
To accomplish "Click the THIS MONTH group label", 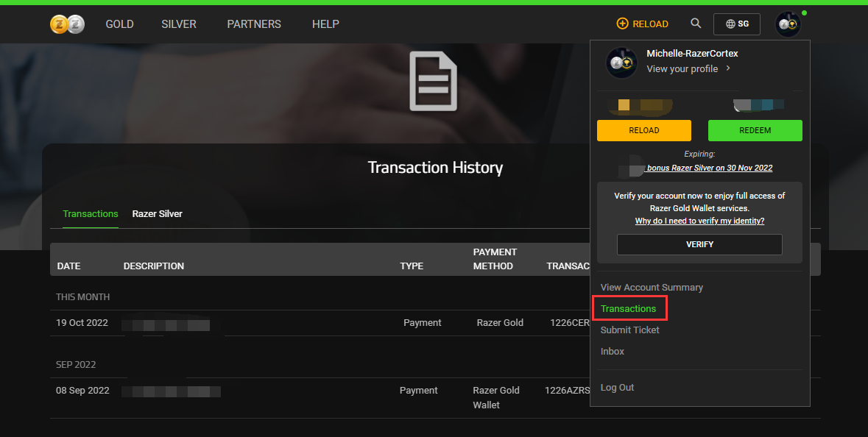I will pyautogui.click(x=83, y=297).
